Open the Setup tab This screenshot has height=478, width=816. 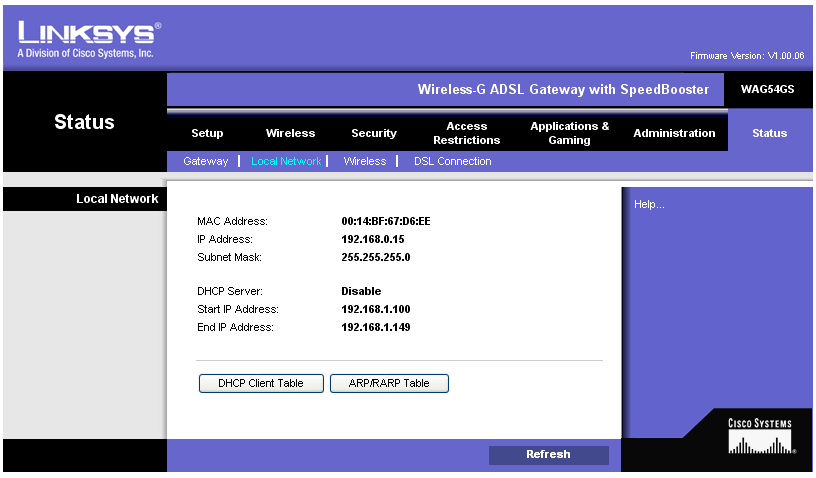(207, 133)
